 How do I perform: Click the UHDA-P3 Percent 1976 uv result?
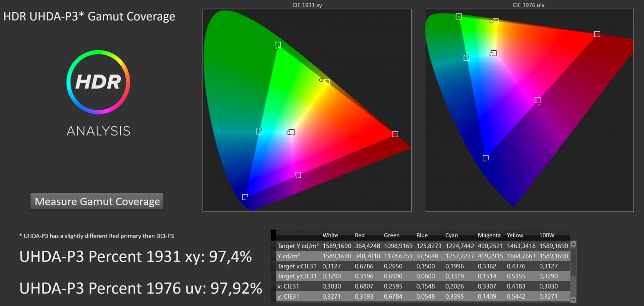[x=141, y=288]
